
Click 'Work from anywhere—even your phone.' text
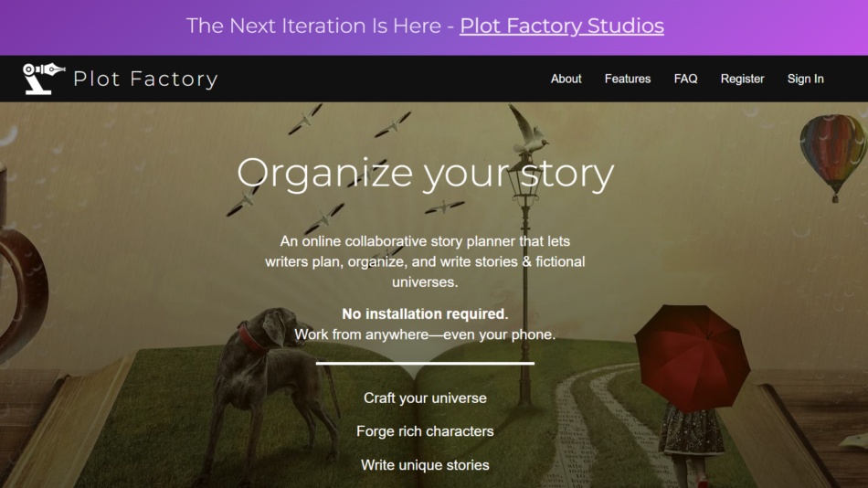pyautogui.click(x=425, y=334)
